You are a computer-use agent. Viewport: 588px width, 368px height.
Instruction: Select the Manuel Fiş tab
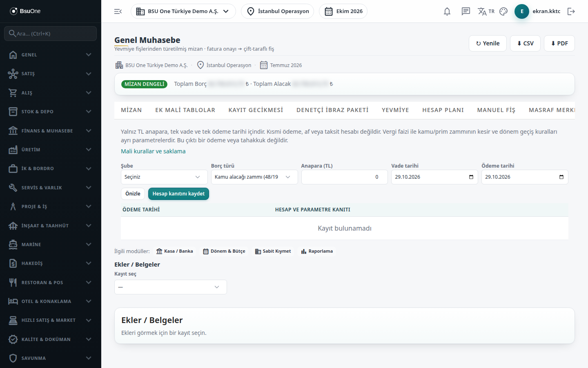point(496,110)
